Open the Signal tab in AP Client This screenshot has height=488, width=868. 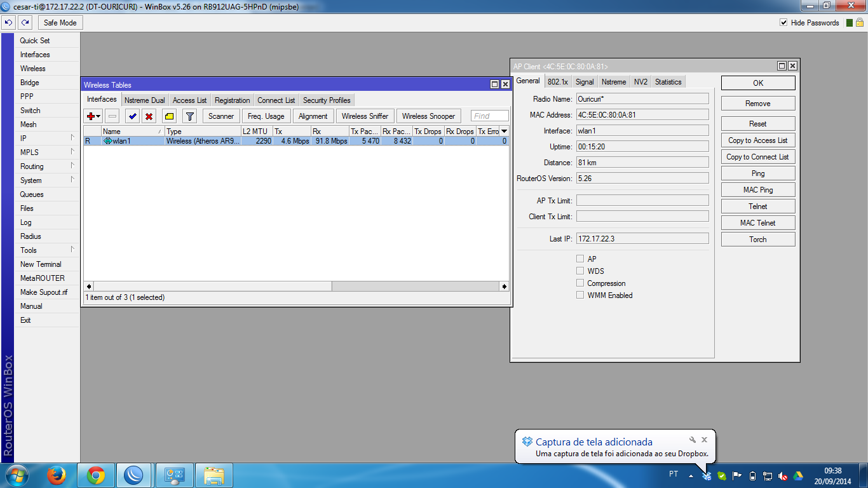tap(585, 82)
